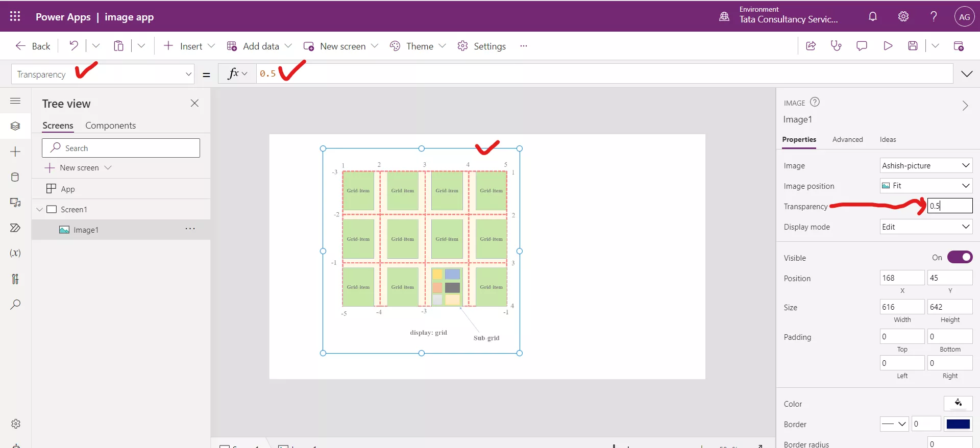Undo the last action
The height and width of the screenshot is (448, 980).
click(74, 46)
